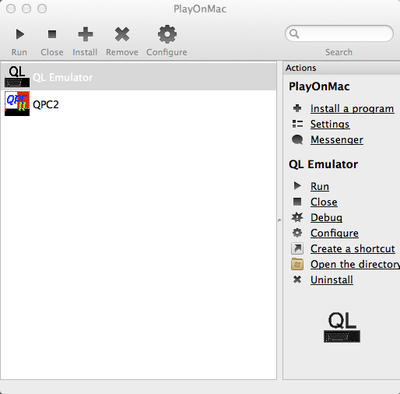Select the QPC2 icon in program list
400x394 pixels.
(x=17, y=104)
